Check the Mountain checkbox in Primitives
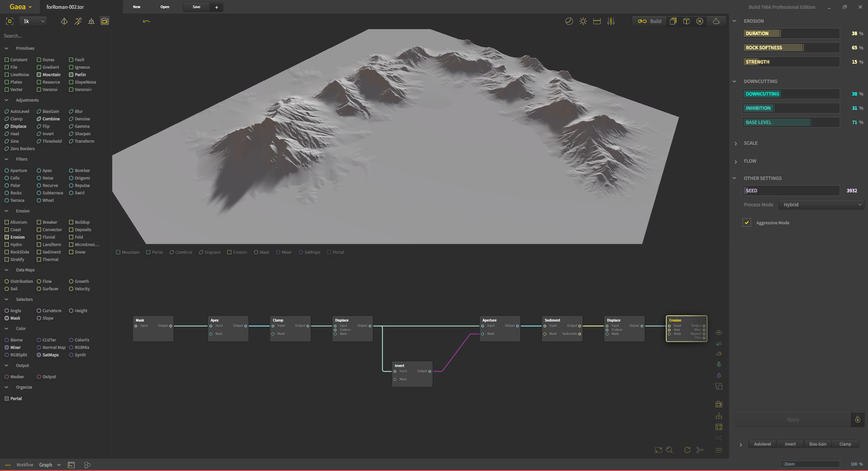 pos(40,75)
